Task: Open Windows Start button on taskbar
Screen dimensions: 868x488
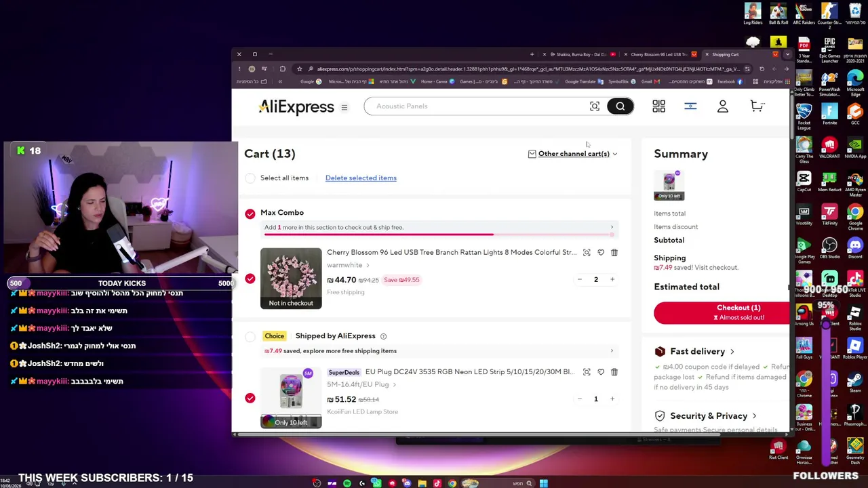Action: [x=543, y=483]
